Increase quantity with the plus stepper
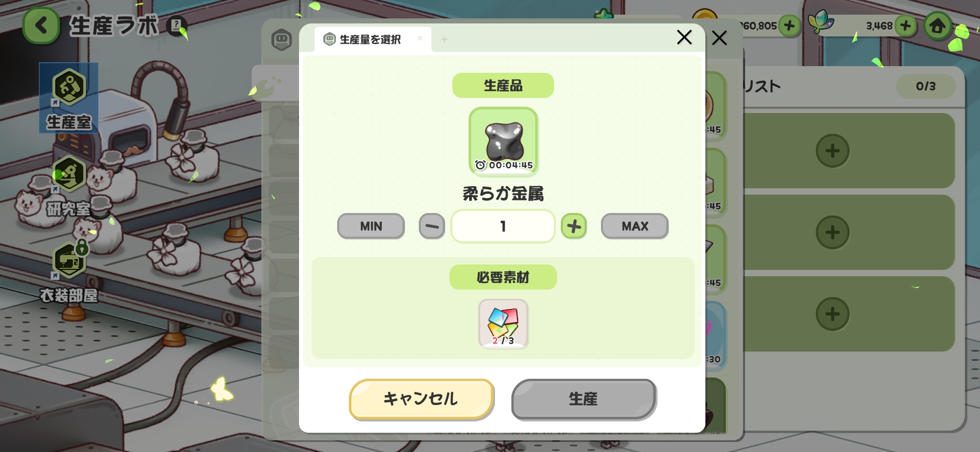This screenshot has width=980, height=452. (x=574, y=226)
